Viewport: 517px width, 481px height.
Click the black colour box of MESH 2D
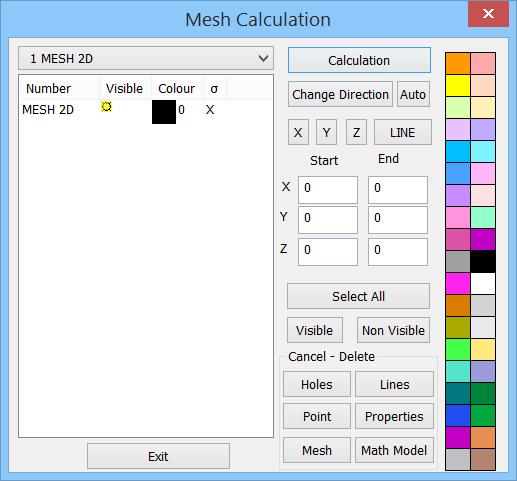tap(164, 112)
